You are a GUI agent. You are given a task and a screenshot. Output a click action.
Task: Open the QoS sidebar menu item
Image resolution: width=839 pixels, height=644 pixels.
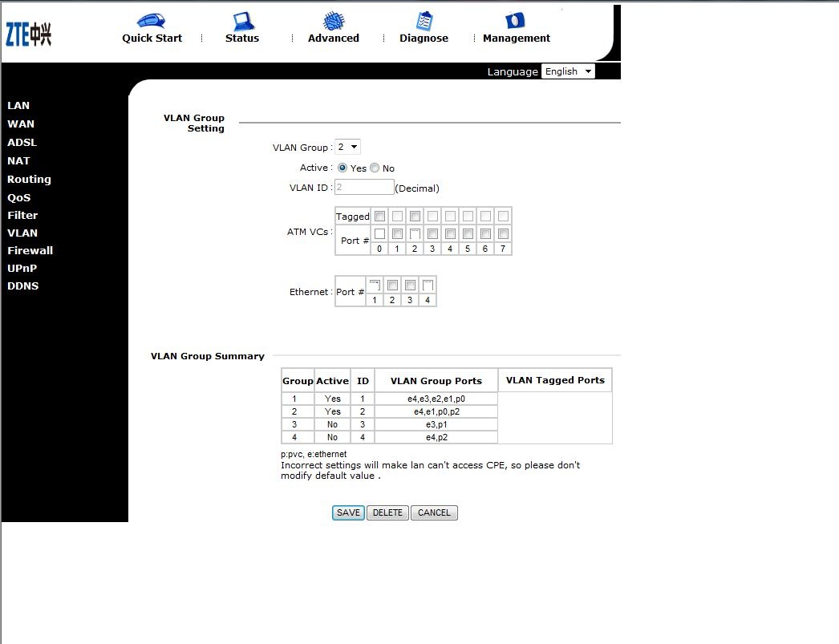(18, 197)
